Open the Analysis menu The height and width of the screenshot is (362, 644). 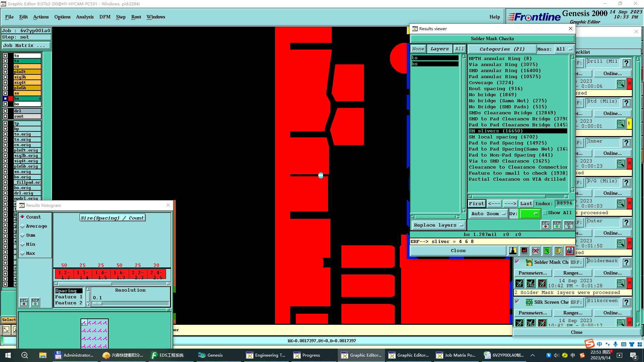click(85, 17)
